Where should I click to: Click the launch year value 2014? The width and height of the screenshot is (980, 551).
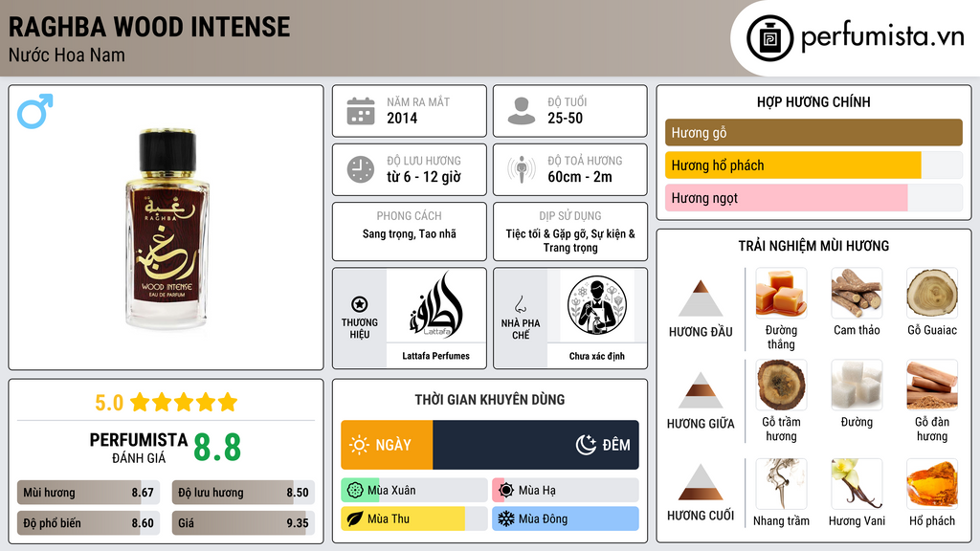[x=402, y=118]
